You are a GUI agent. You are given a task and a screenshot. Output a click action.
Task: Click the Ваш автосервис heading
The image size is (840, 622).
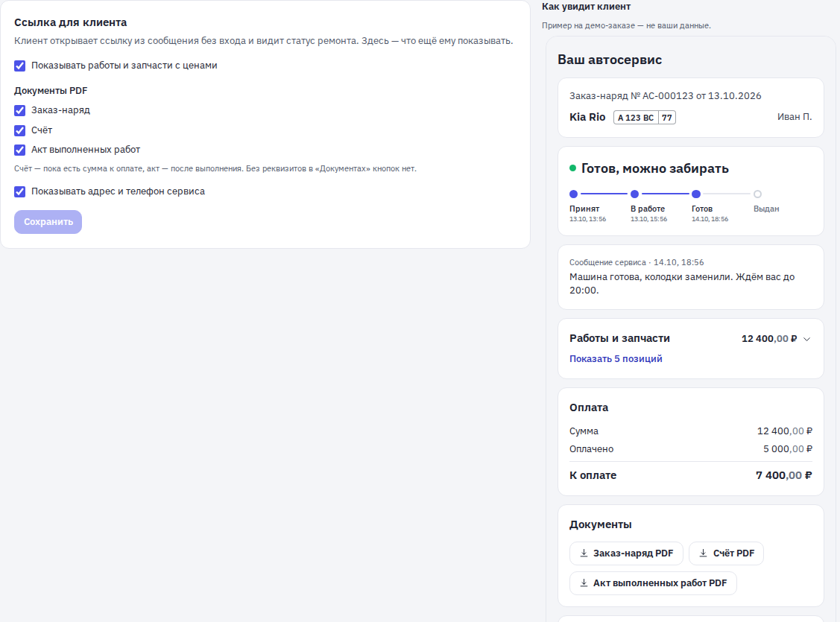610,60
